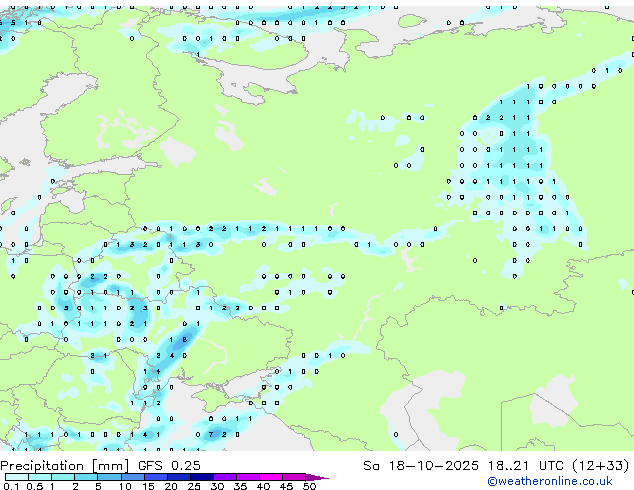
Task: Select the 1–2 mm legend swatch
Action: [63, 477]
